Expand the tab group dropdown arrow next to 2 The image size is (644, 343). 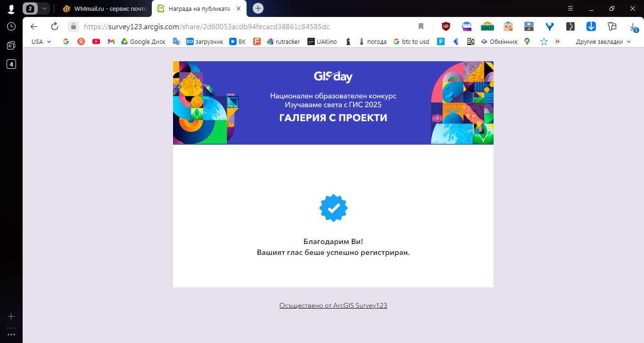click(x=44, y=8)
